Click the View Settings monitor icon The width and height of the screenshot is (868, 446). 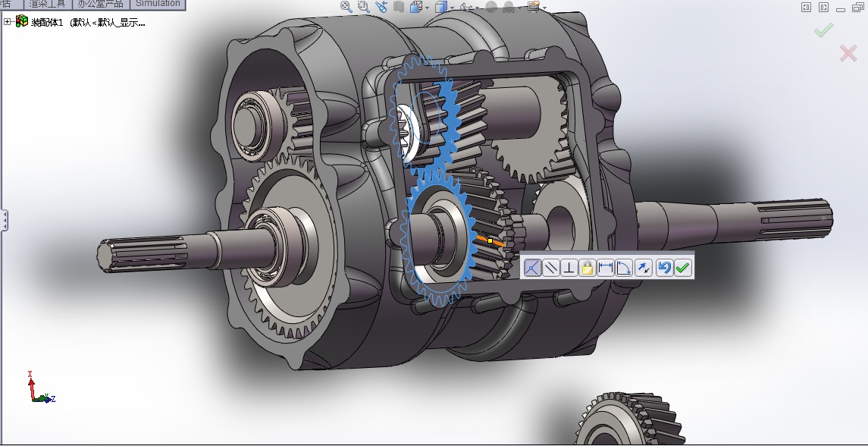534,7
